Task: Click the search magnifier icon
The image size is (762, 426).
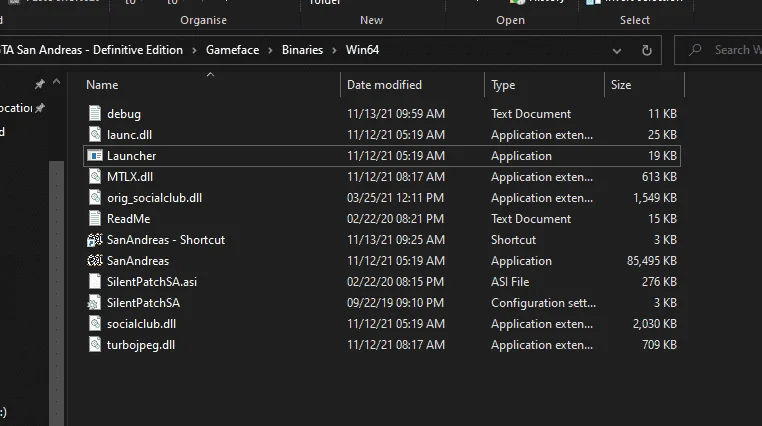Action: click(695, 50)
